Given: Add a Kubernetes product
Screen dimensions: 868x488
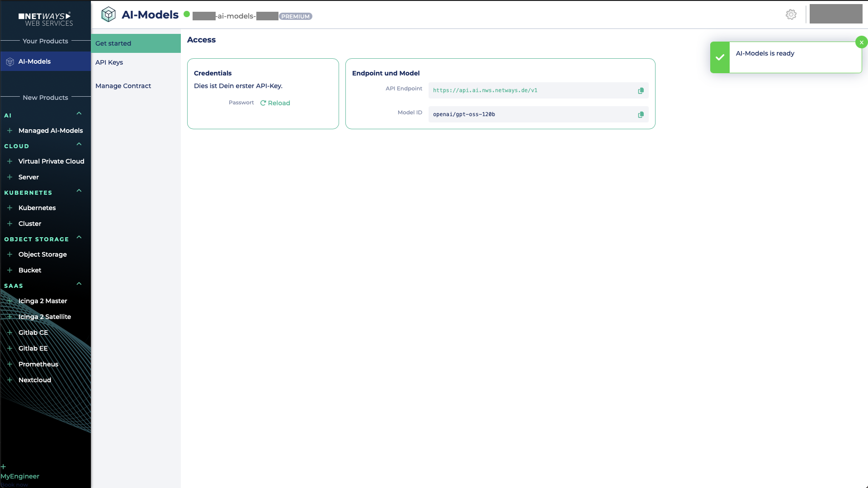Looking at the screenshot, I should [x=37, y=208].
